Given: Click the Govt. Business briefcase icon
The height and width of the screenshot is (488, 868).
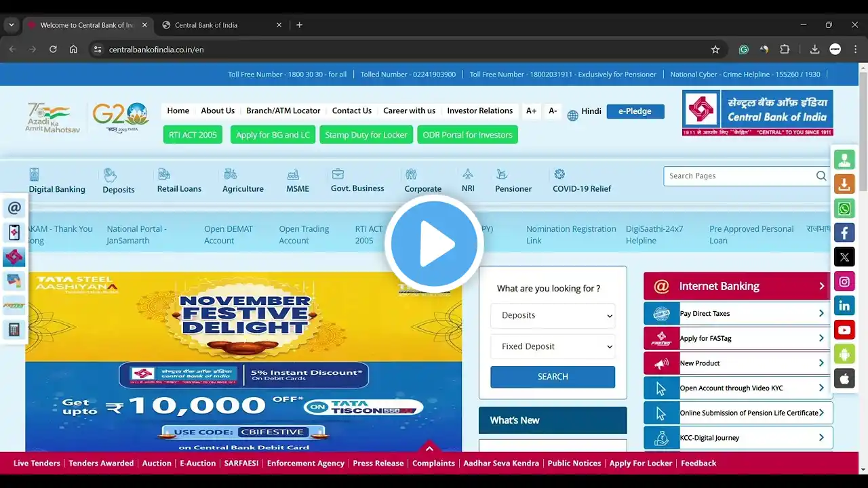Looking at the screenshot, I should [338, 174].
